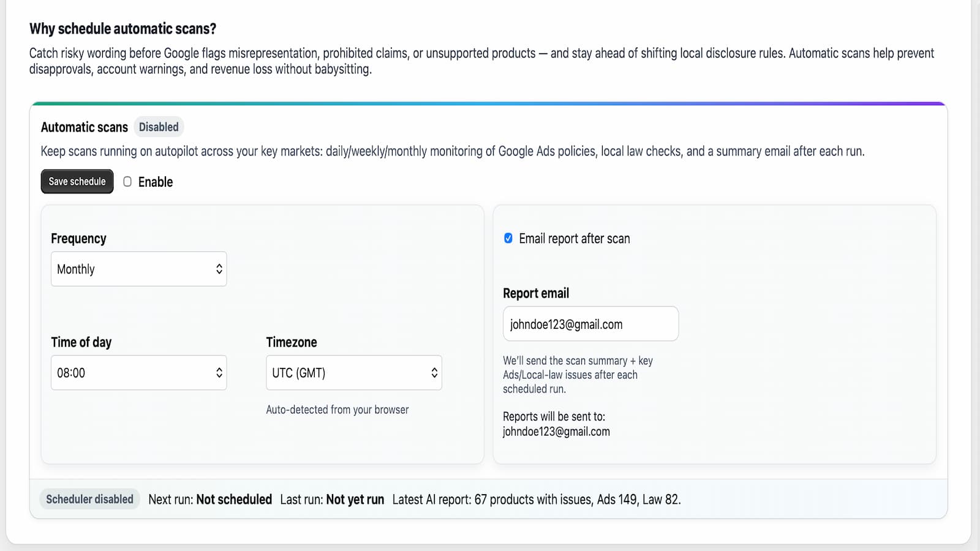Open the Frequency dropdown showing Monthly
The height and width of the screenshot is (551, 980).
pos(138,269)
